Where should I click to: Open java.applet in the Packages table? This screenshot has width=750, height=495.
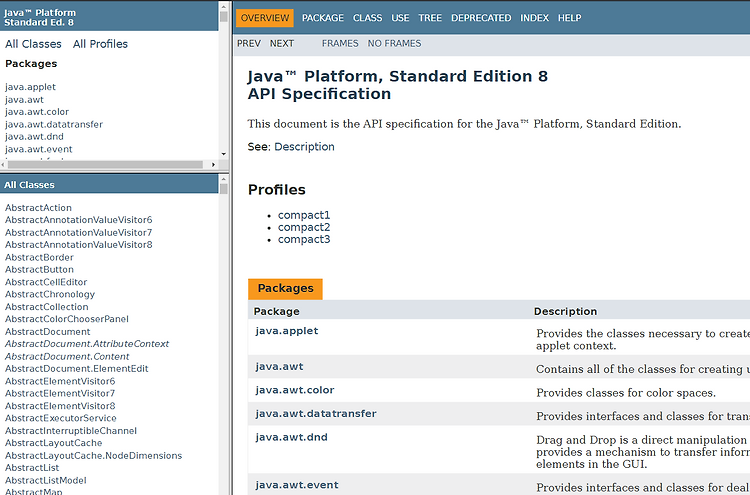pyautogui.click(x=287, y=331)
